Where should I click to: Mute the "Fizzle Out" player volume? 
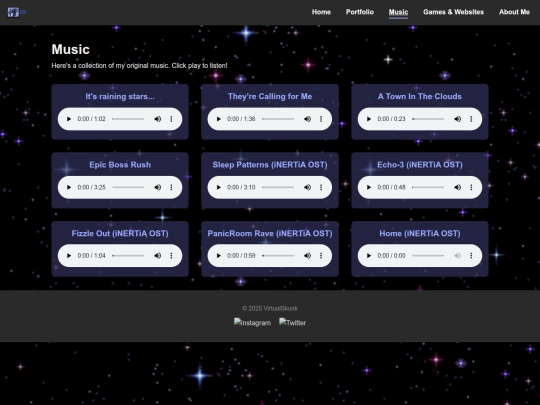pos(158,256)
